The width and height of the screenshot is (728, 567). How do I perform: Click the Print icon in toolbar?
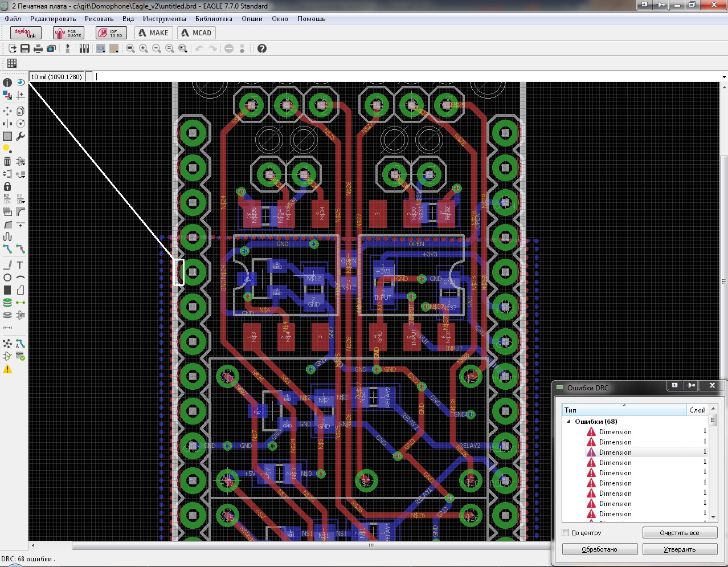coord(38,49)
